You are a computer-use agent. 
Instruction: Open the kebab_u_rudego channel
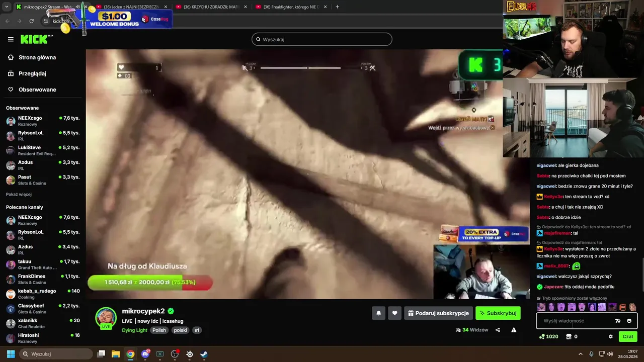(x=43, y=294)
